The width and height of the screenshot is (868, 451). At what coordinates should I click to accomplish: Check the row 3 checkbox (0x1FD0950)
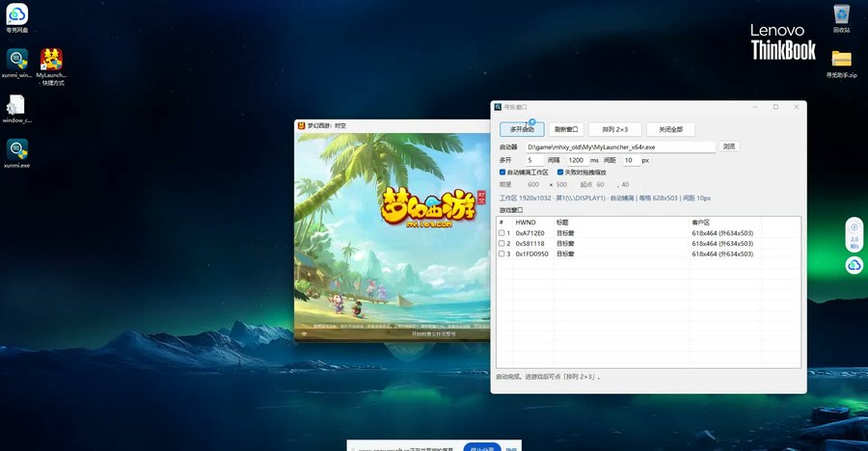click(x=502, y=254)
